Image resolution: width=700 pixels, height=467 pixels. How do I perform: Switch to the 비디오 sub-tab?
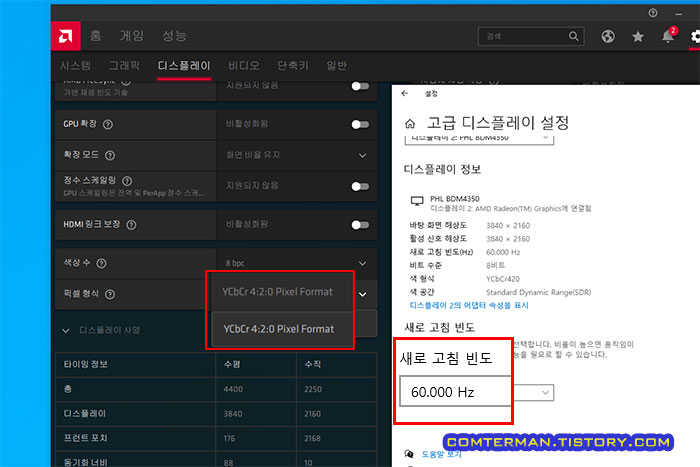pyautogui.click(x=244, y=66)
